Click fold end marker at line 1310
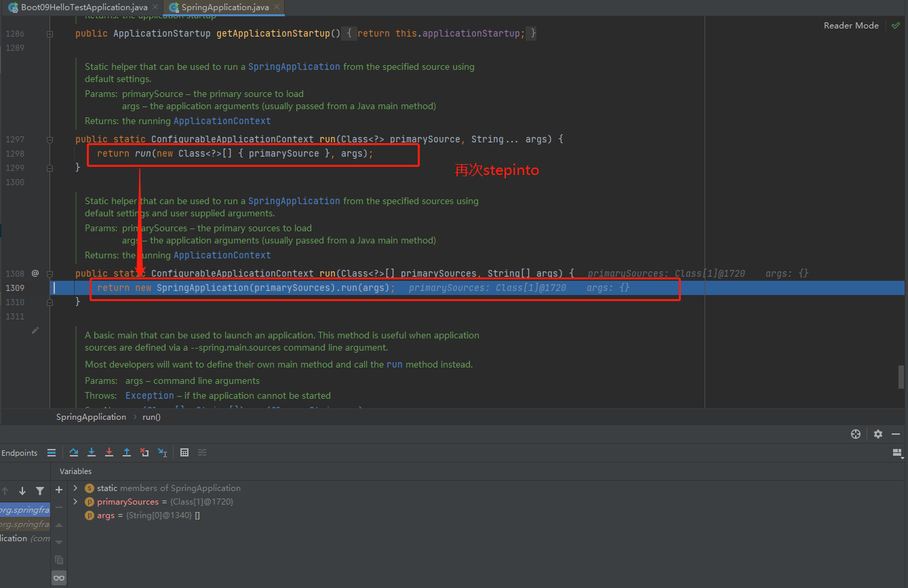This screenshot has width=908, height=588. 50,302
